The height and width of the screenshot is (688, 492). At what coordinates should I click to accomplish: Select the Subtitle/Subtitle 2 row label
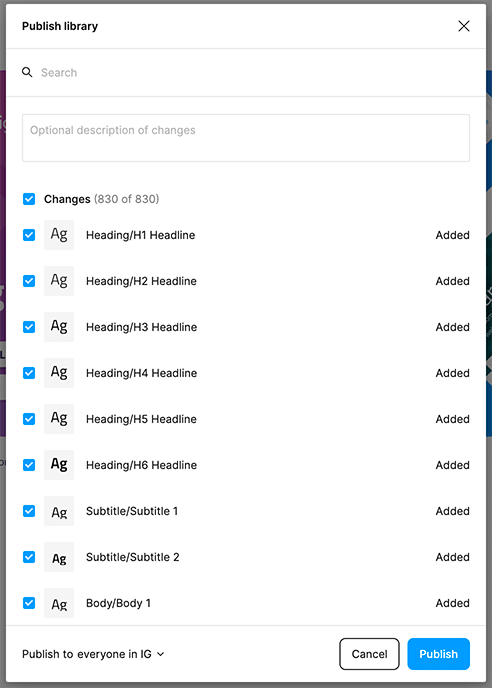point(133,557)
